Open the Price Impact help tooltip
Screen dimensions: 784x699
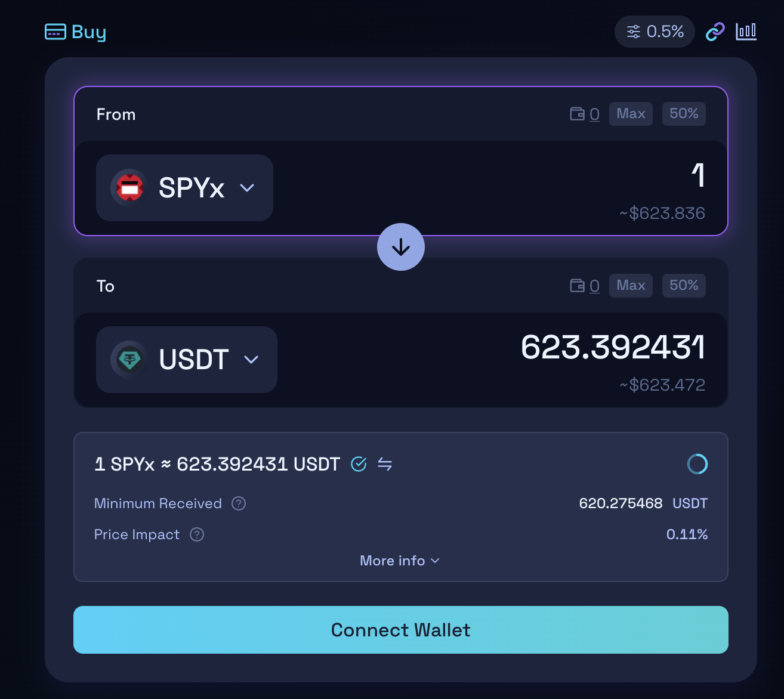(197, 534)
